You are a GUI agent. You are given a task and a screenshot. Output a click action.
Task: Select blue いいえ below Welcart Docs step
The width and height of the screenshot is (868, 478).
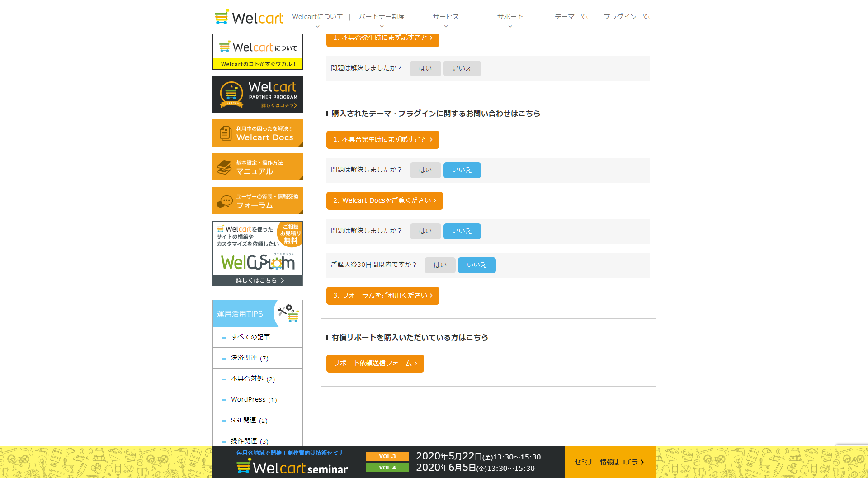tap(462, 231)
